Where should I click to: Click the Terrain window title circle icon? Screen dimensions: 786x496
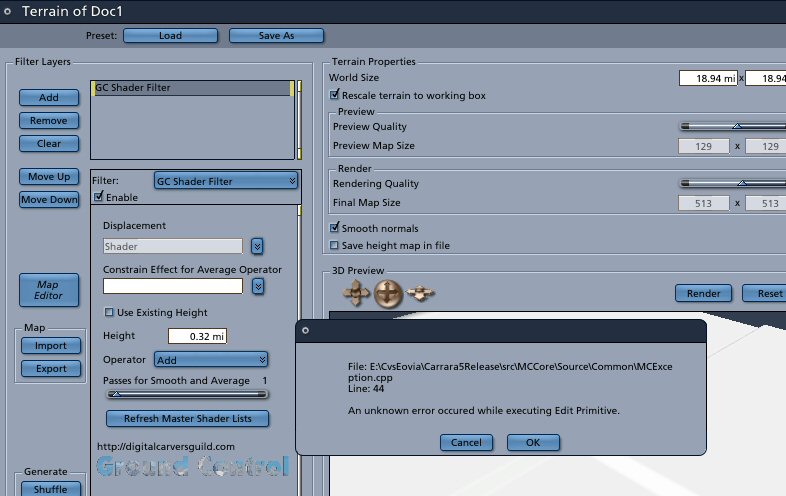(7, 11)
